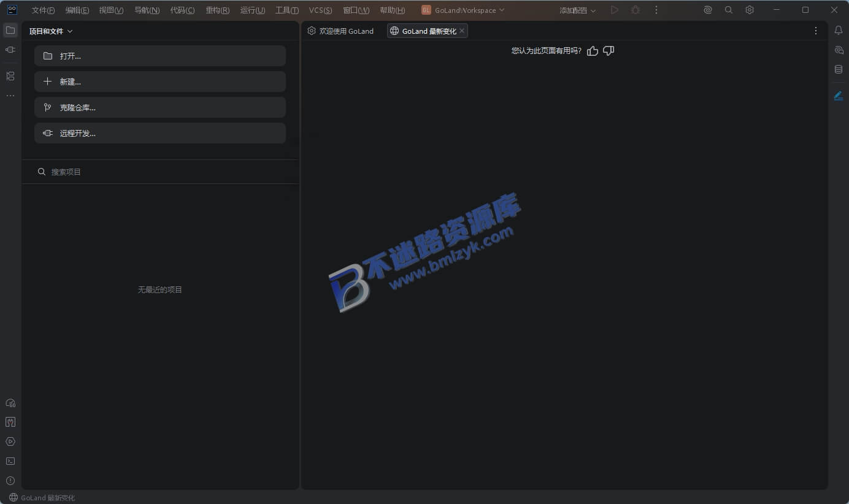Image resolution: width=849 pixels, height=504 pixels.
Task: Click the 新建... button
Action: coord(160,82)
